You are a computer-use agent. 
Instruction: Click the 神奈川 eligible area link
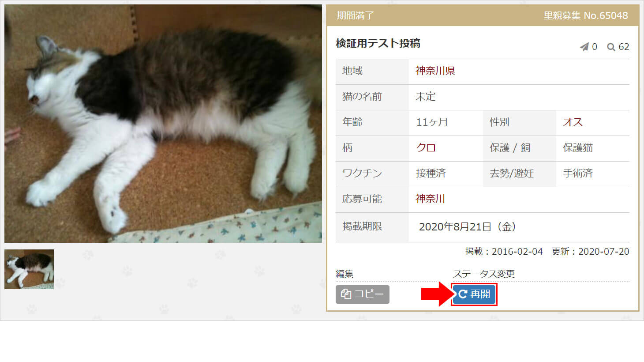[430, 199]
